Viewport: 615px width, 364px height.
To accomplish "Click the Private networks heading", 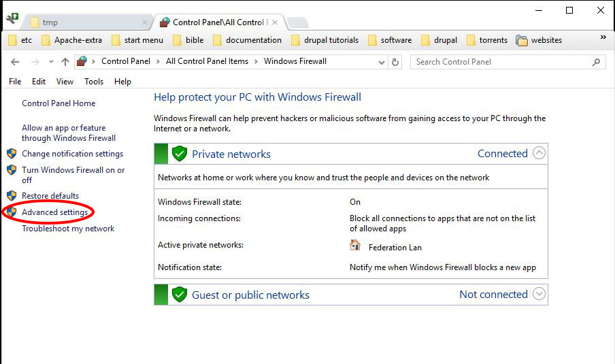I will point(231,154).
